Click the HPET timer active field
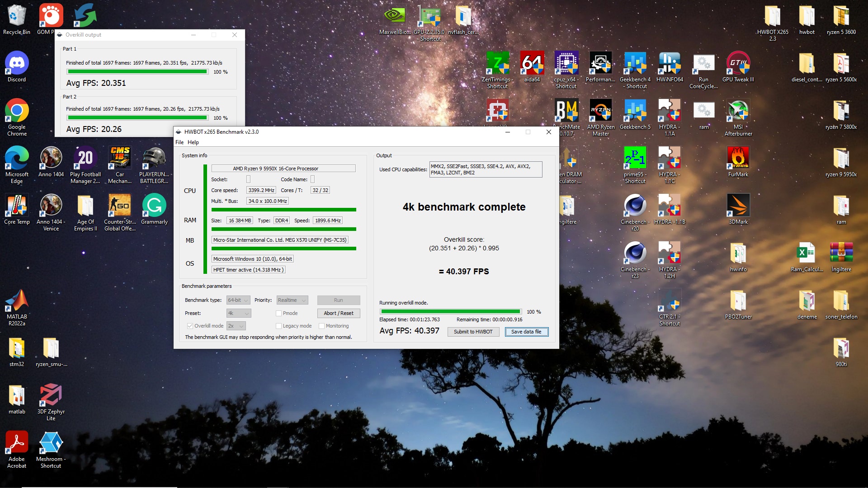The width and height of the screenshot is (868, 488). tap(248, 270)
